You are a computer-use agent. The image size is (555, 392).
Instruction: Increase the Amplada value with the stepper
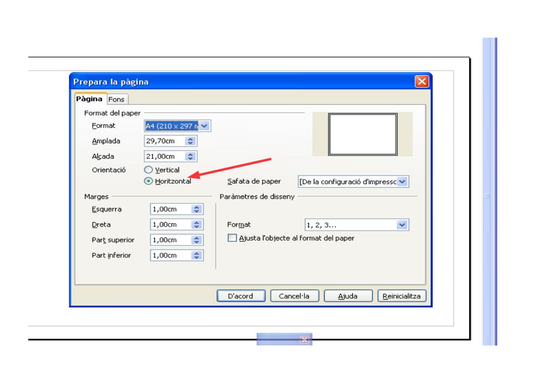coord(190,139)
